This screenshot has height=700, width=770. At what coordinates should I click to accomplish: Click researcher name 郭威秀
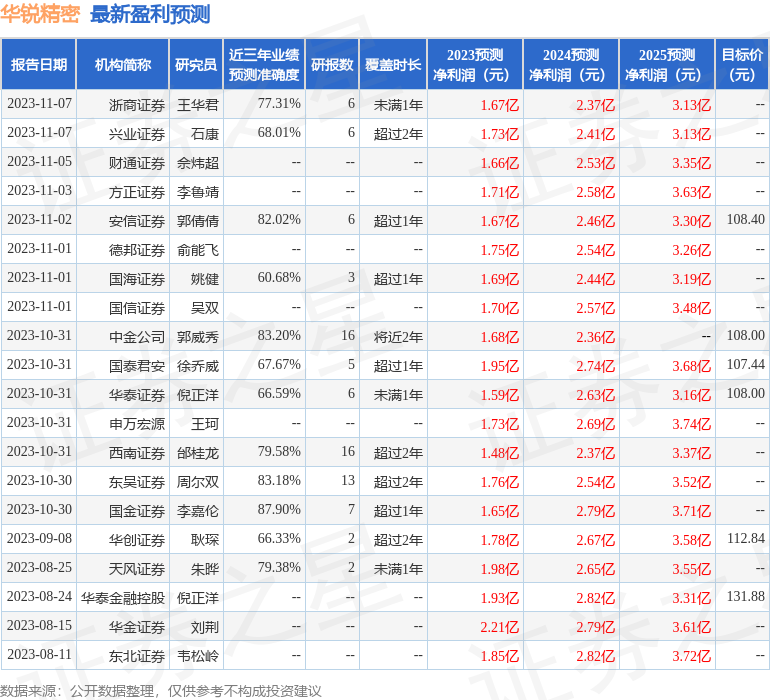coord(198,336)
